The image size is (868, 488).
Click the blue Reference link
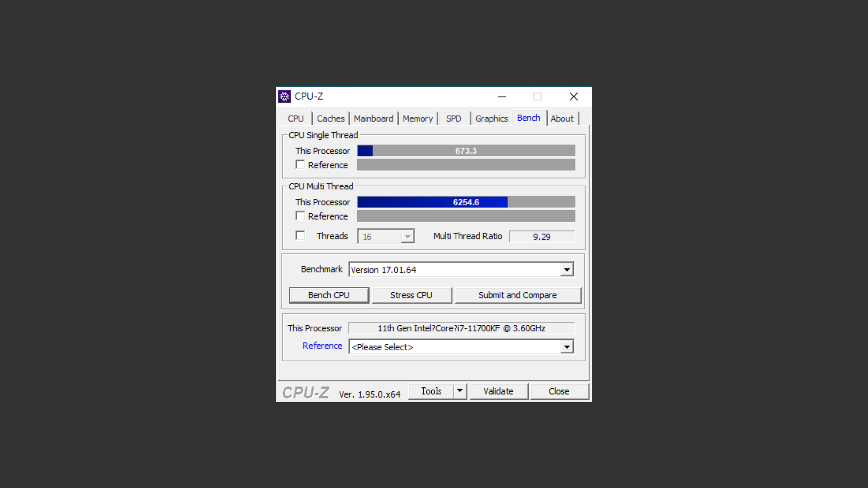coord(322,346)
